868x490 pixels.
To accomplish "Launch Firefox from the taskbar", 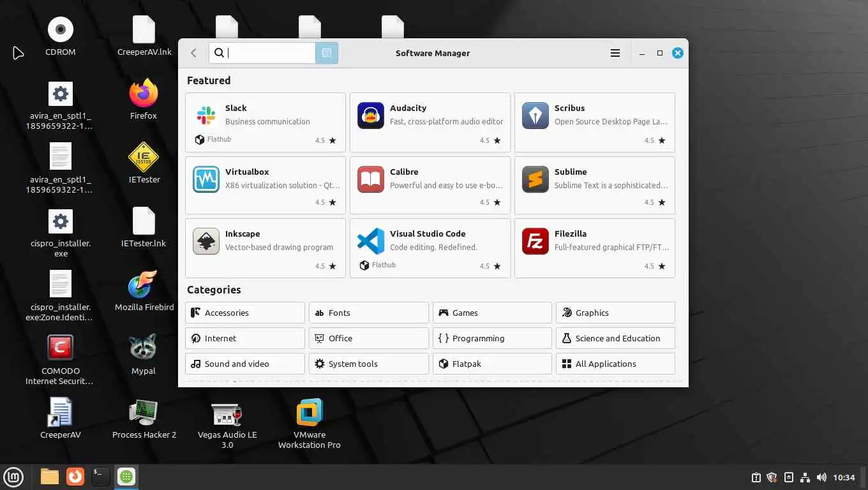I will point(75,476).
